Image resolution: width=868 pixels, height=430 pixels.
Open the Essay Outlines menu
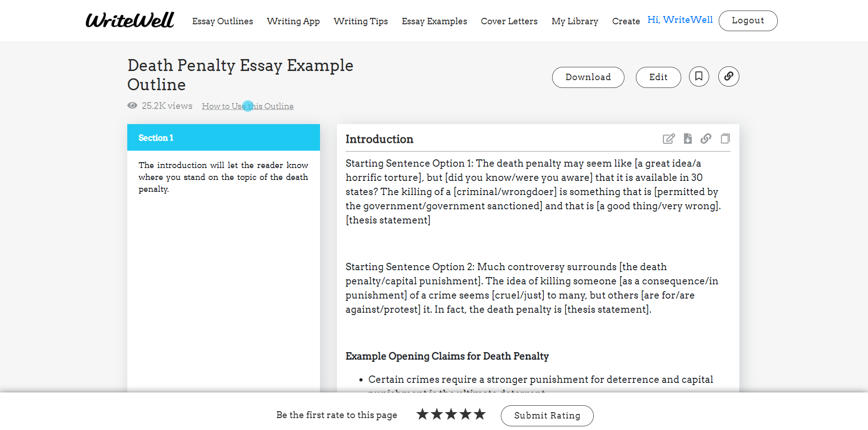tap(222, 22)
